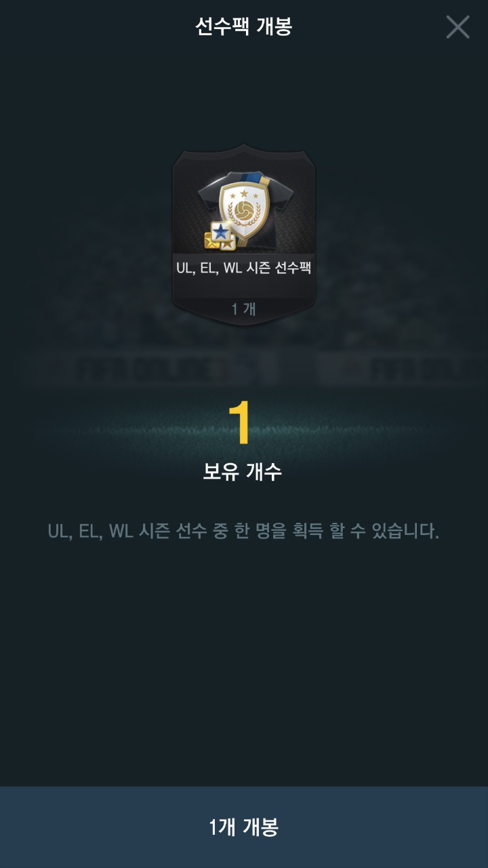This screenshot has height=868, width=488.
Task: Click the pack description text
Action: click(x=244, y=531)
